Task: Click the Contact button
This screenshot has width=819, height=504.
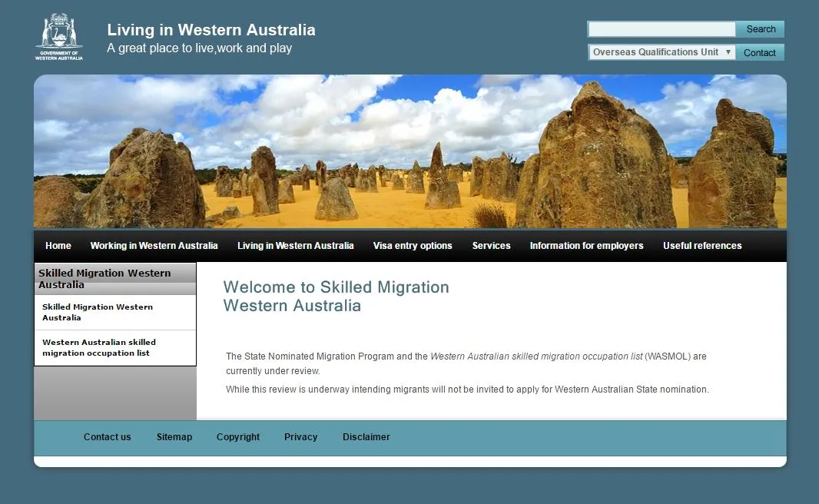Action: (x=759, y=53)
